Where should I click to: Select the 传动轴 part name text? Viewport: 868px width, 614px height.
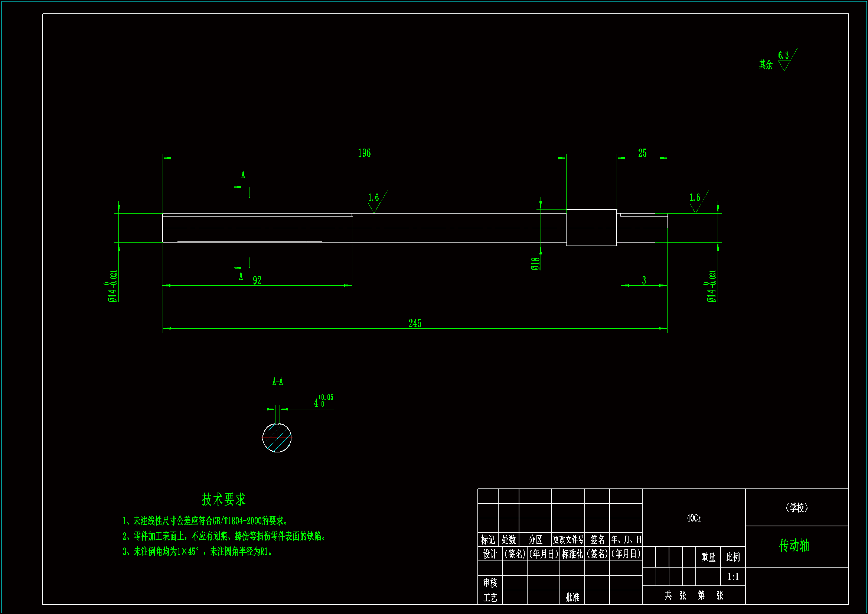[x=794, y=546]
